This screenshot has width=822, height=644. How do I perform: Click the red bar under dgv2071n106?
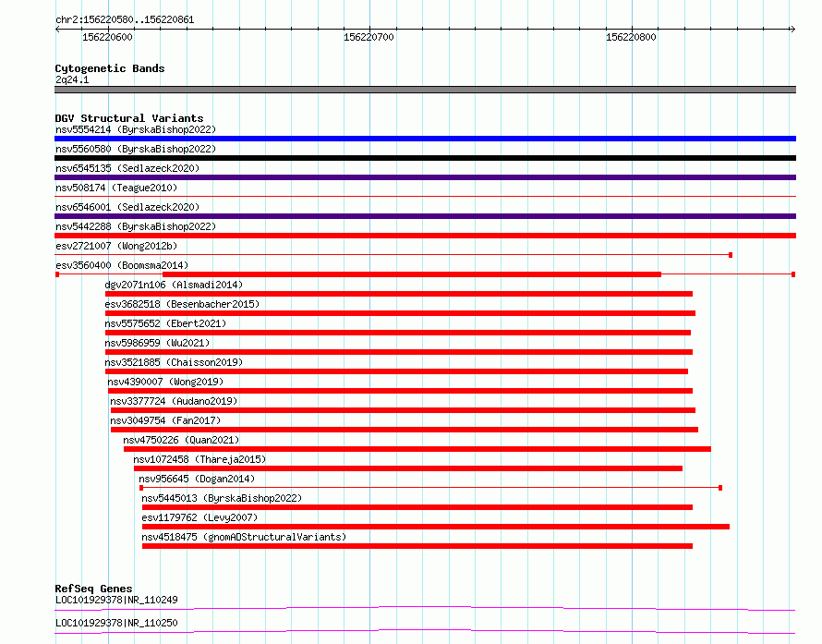(399, 294)
